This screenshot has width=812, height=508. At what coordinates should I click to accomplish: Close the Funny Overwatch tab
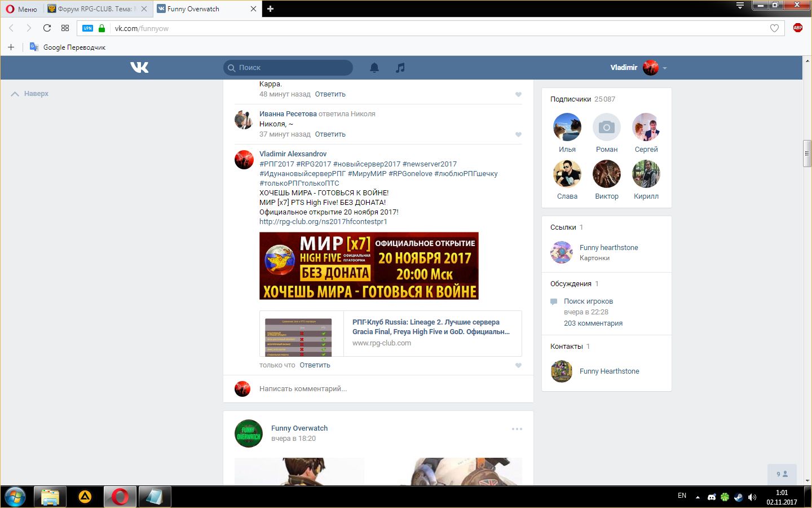tap(253, 9)
